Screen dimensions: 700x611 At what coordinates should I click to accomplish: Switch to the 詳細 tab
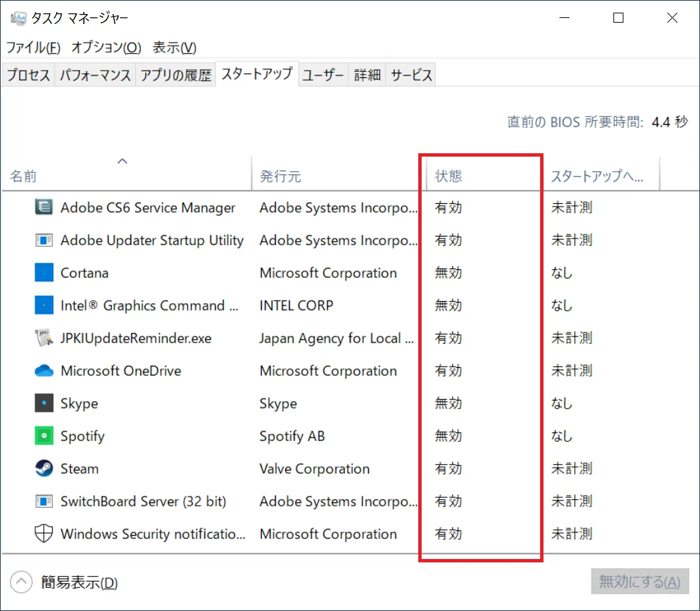click(367, 75)
